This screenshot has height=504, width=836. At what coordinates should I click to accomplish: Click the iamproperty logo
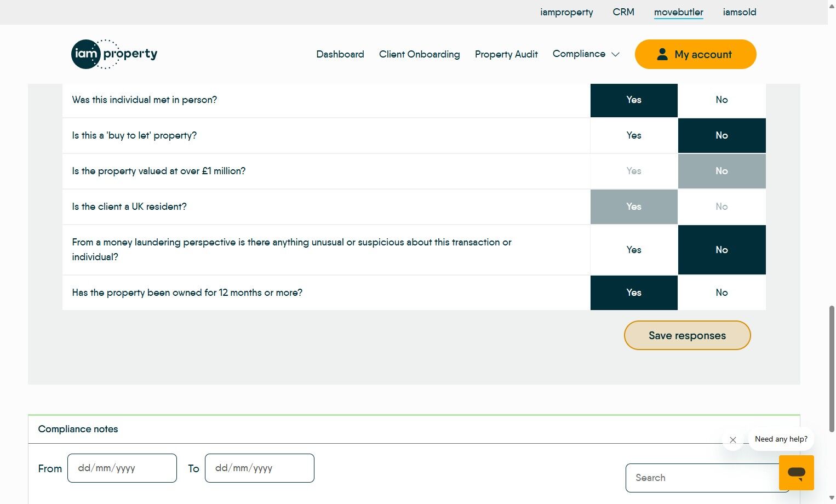pos(114,54)
